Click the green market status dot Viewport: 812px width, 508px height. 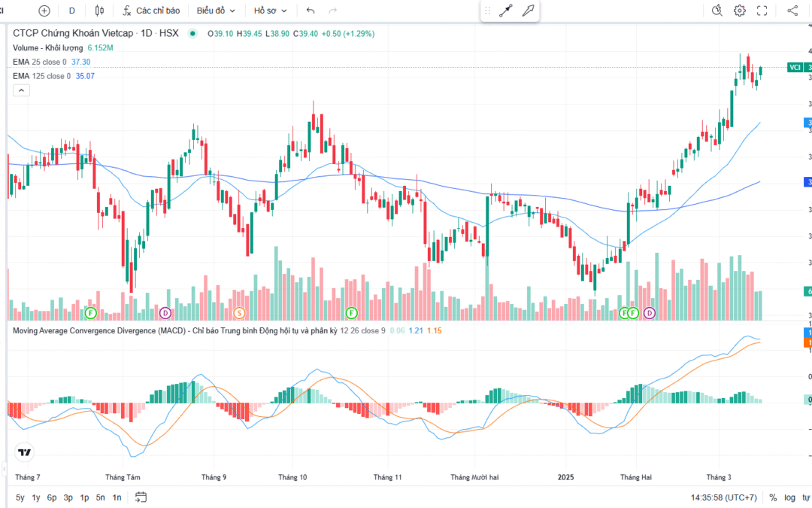(x=192, y=34)
